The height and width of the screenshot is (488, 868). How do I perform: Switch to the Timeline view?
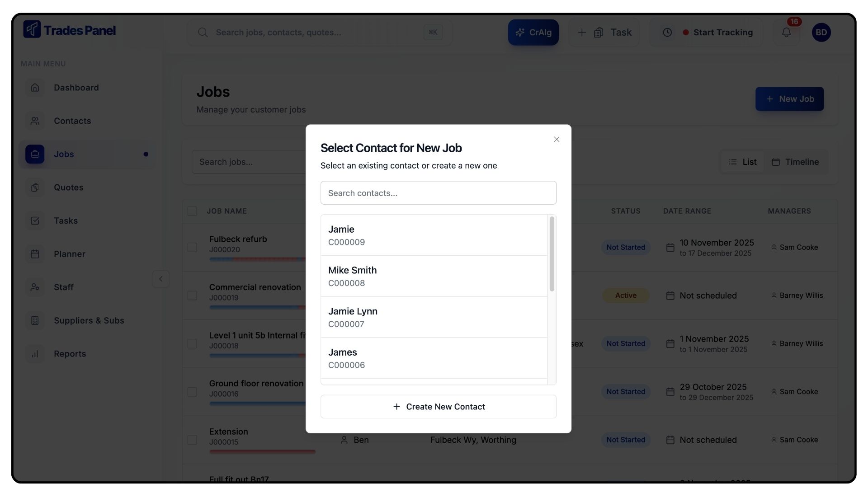[x=795, y=162]
